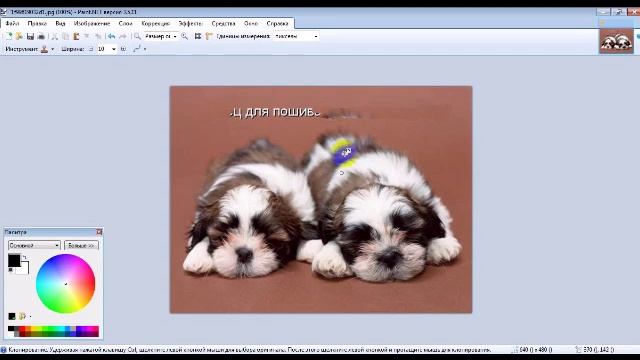This screenshot has height=360, width=640.
Task: Open the Окно menu
Action: 251,24
